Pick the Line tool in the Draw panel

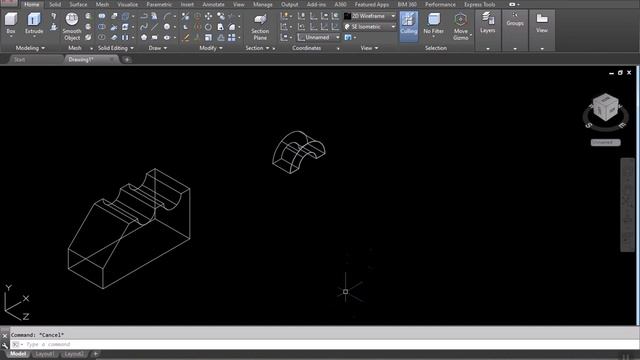click(155, 27)
